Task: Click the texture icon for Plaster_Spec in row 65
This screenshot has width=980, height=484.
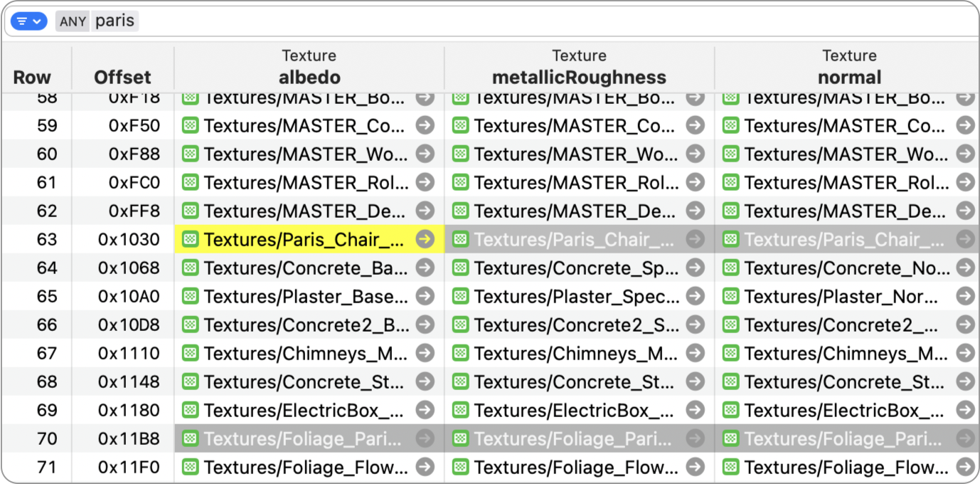Action: pyautogui.click(x=460, y=297)
